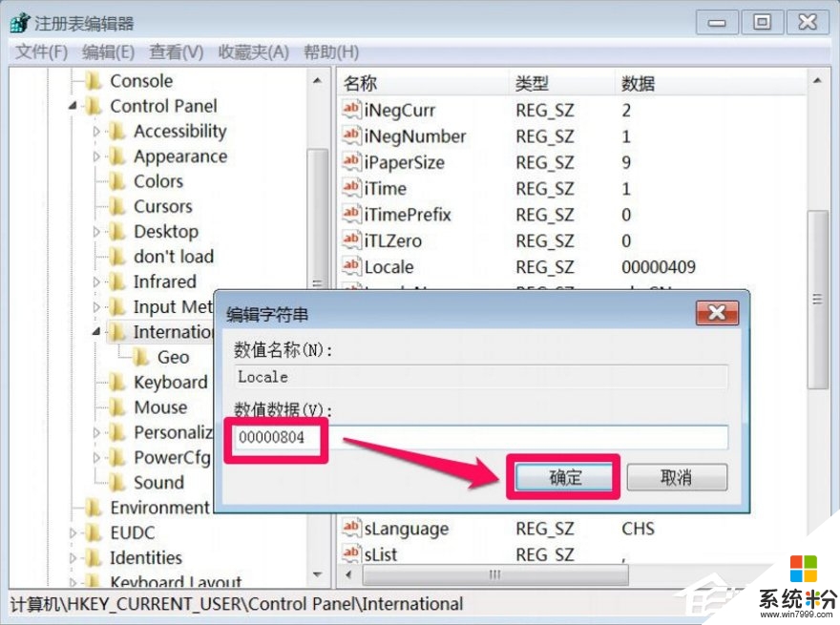Click the Desktop folder icon
This screenshot has width=840, height=625.
(x=117, y=232)
